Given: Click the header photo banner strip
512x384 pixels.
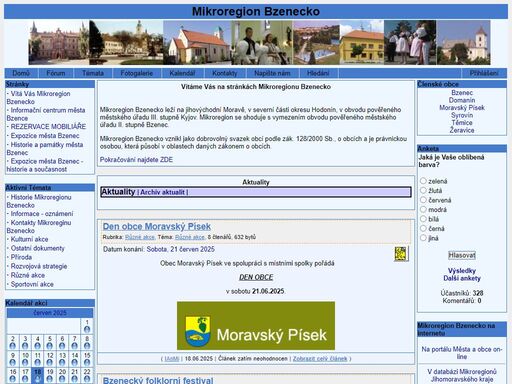Looking at the screenshot, I should coord(259,42).
